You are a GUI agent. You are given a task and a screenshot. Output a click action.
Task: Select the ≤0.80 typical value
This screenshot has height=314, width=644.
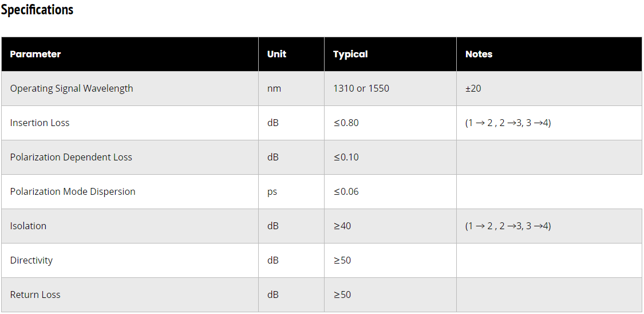pos(346,123)
